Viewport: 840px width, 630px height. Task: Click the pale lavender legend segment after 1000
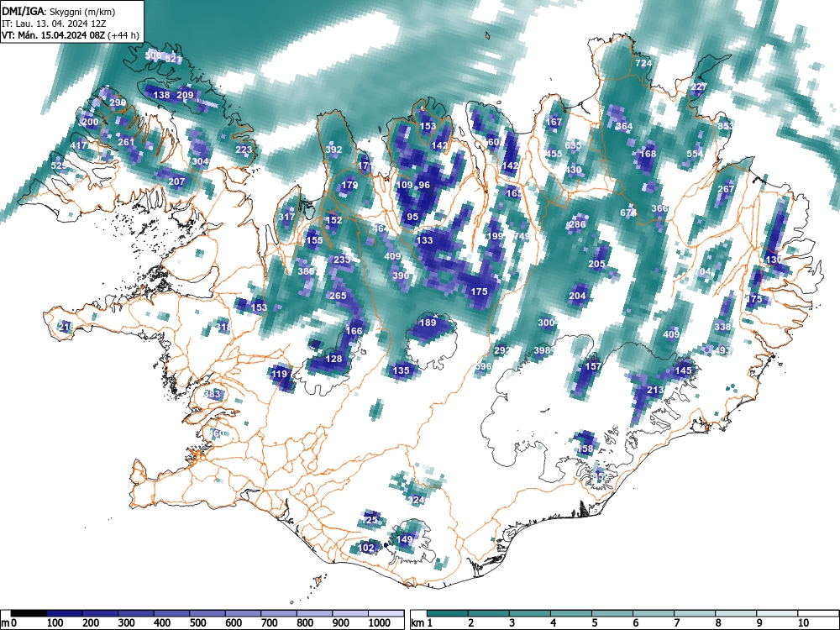coord(386,613)
